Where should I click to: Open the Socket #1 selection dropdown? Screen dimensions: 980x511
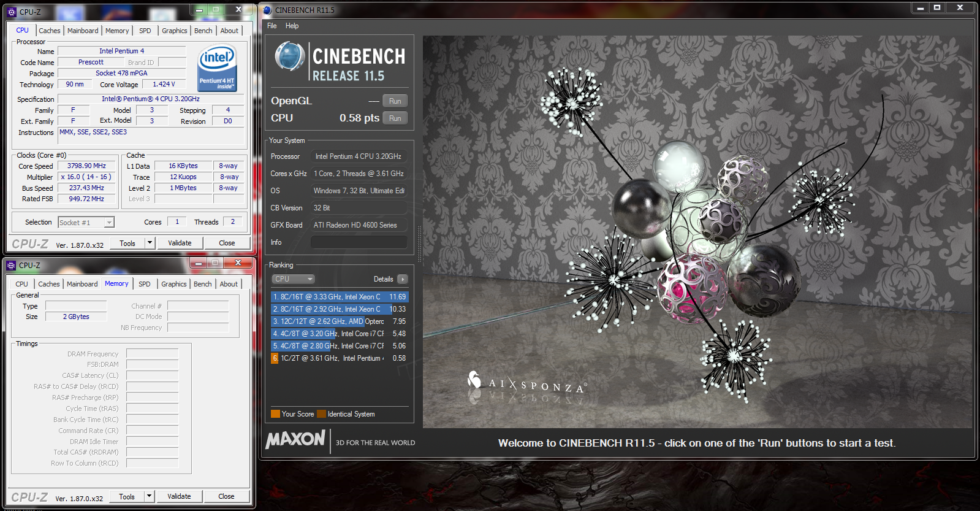tap(86, 223)
